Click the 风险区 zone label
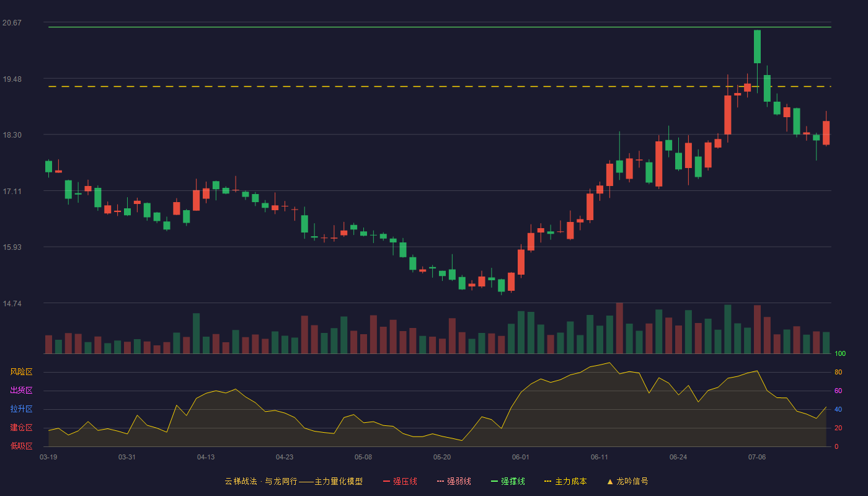This screenshot has width=868, height=496. (22, 372)
